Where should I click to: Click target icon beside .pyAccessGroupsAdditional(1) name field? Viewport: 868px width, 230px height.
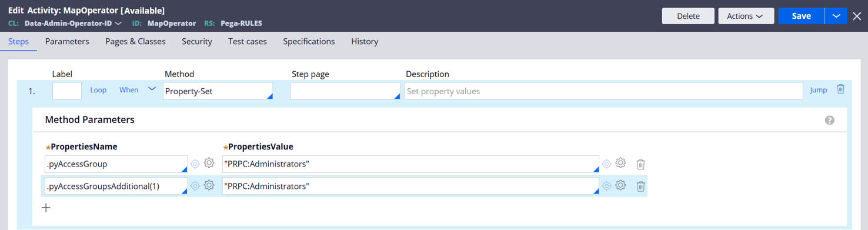click(x=195, y=186)
